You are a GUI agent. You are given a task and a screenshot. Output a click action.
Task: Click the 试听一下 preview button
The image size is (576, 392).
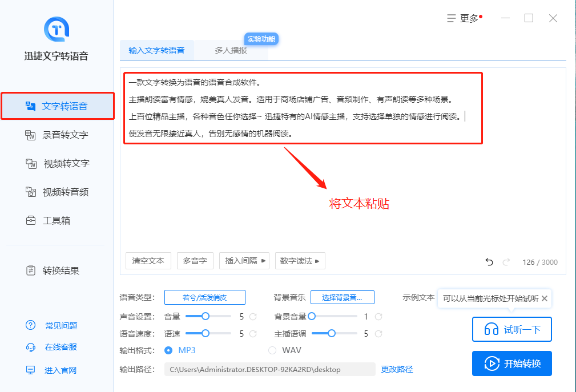tap(511, 329)
